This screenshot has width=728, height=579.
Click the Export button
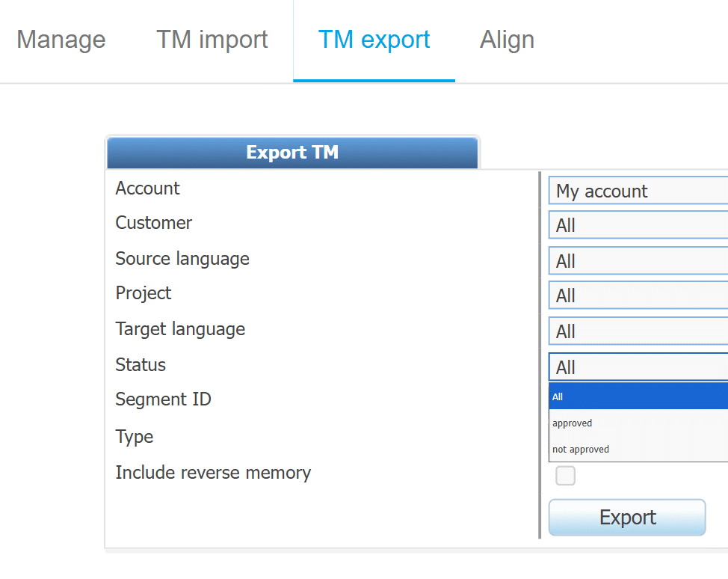tap(627, 518)
